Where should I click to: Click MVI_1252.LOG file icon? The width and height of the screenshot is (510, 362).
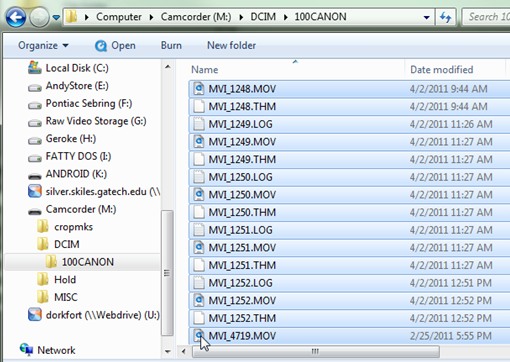point(199,283)
